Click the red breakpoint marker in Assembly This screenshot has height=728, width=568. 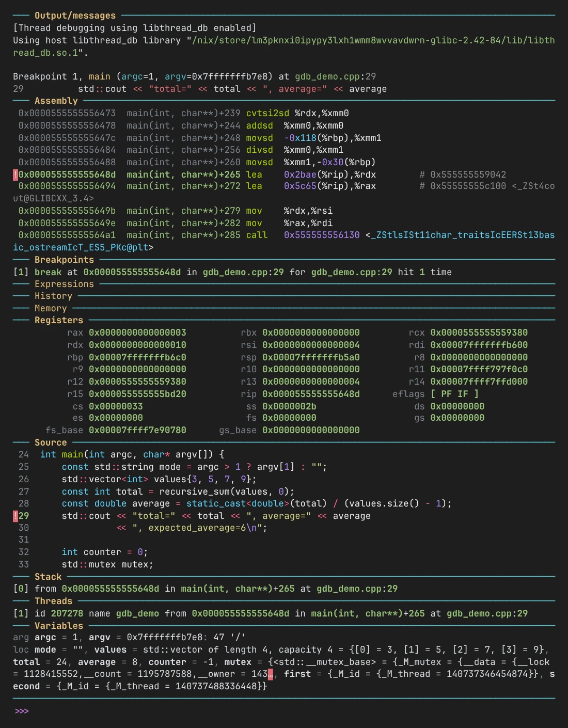pos(15,175)
